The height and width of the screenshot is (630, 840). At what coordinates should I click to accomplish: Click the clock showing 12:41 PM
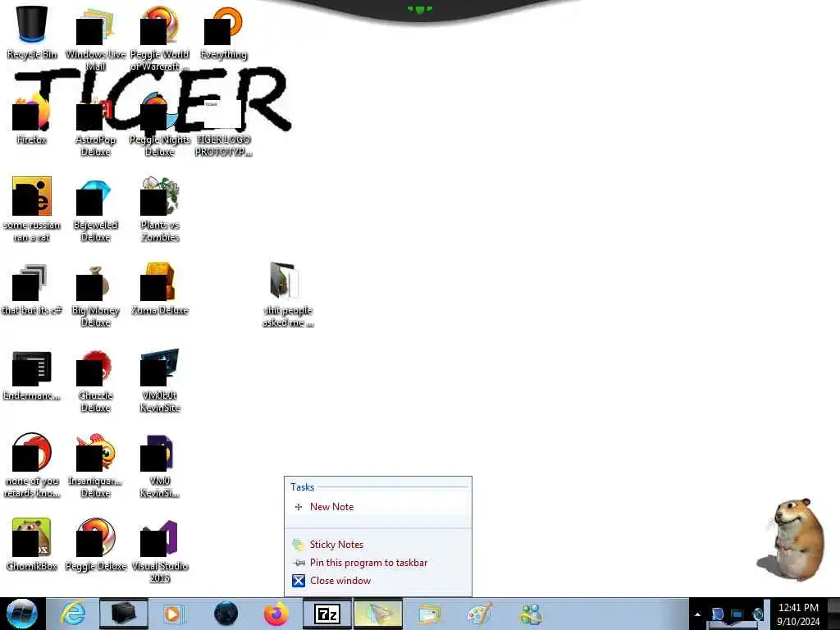point(798,614)
